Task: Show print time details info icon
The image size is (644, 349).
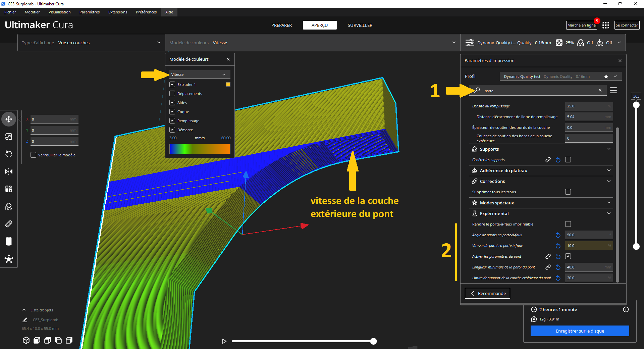Action: pos(626,309)
